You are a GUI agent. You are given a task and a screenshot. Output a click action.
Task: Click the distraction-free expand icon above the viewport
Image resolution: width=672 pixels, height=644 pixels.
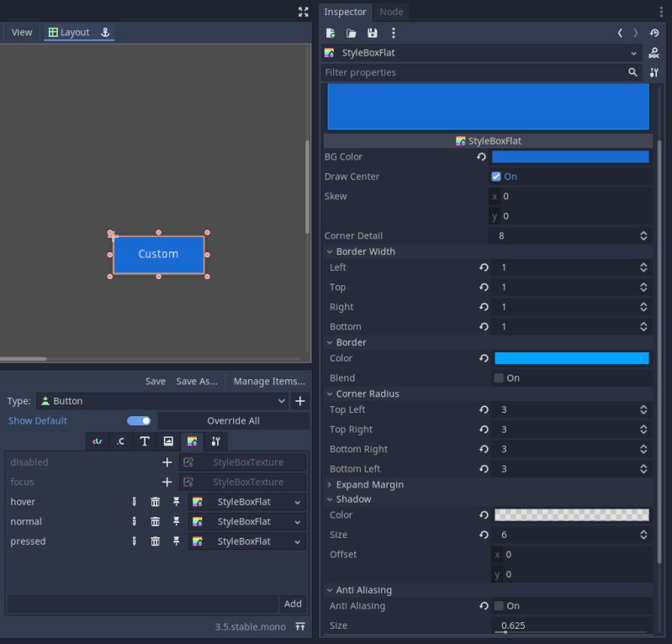click(x=303, y=12)
